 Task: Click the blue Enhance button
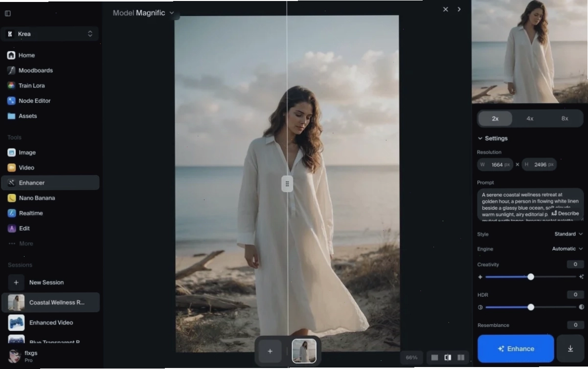[x=516, y=348]
